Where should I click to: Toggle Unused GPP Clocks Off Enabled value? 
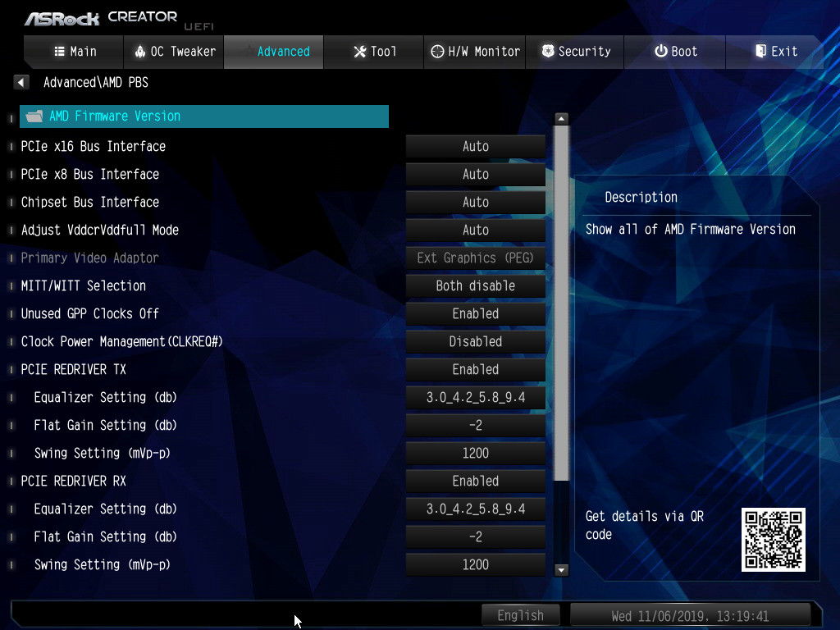point(475,313)
